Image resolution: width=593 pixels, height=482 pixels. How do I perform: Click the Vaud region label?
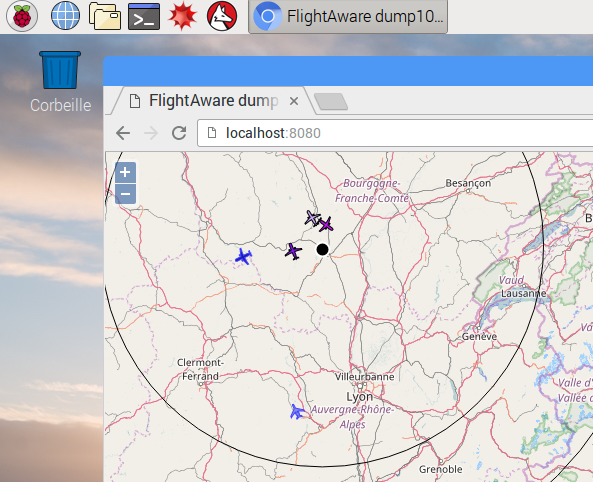[x=511, y=280]
